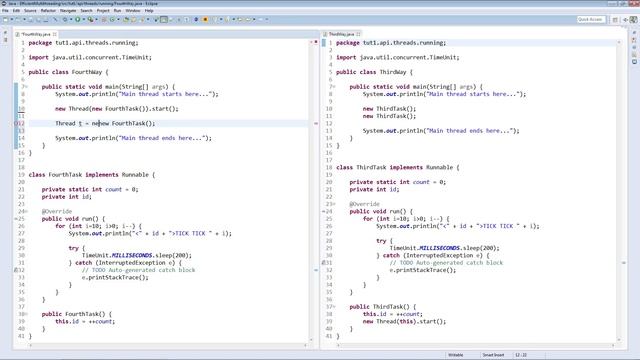Click top icon in right trim bar
This screenshot has width=640, height=360.
click(x=634, y=33)
